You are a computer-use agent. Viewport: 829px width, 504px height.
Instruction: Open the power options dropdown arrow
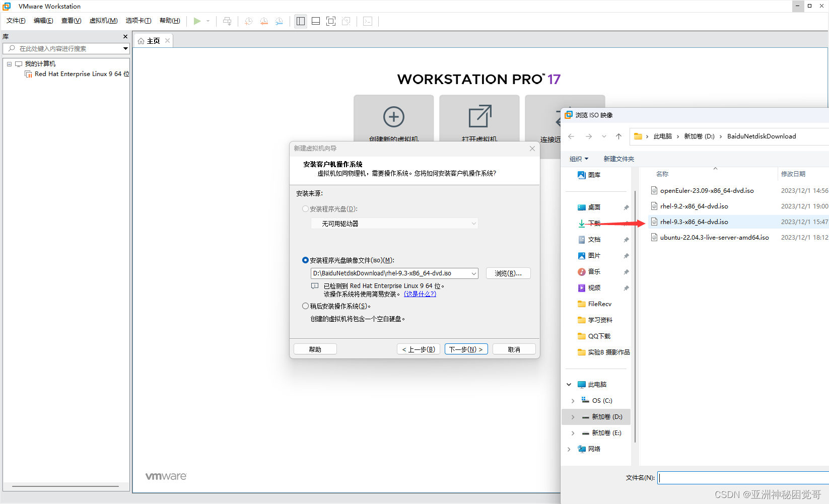pos(208,21)
